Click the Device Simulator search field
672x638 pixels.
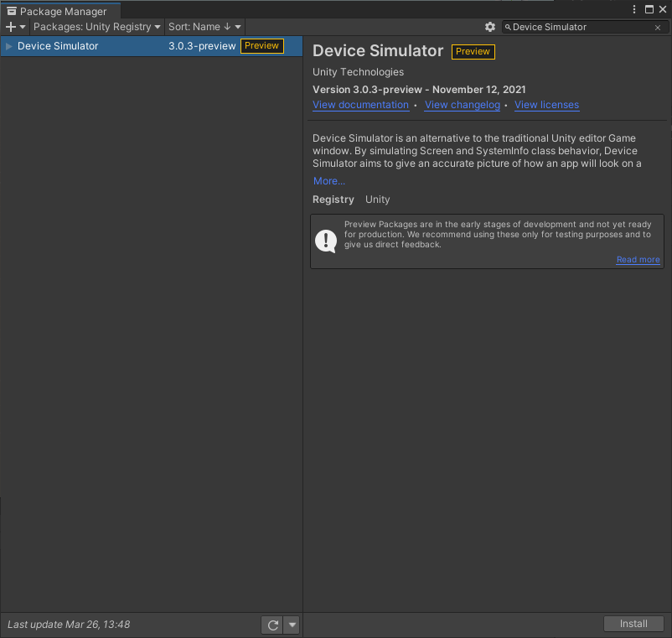pos(584,27)
